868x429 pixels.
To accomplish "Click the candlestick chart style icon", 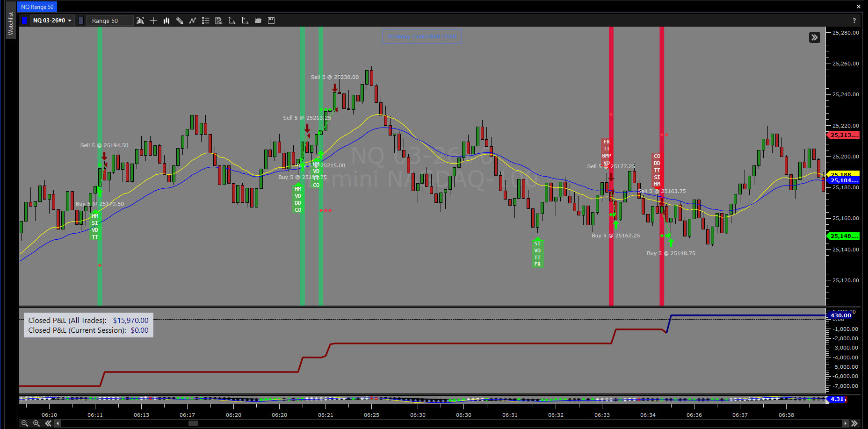I will click(166, 21).
